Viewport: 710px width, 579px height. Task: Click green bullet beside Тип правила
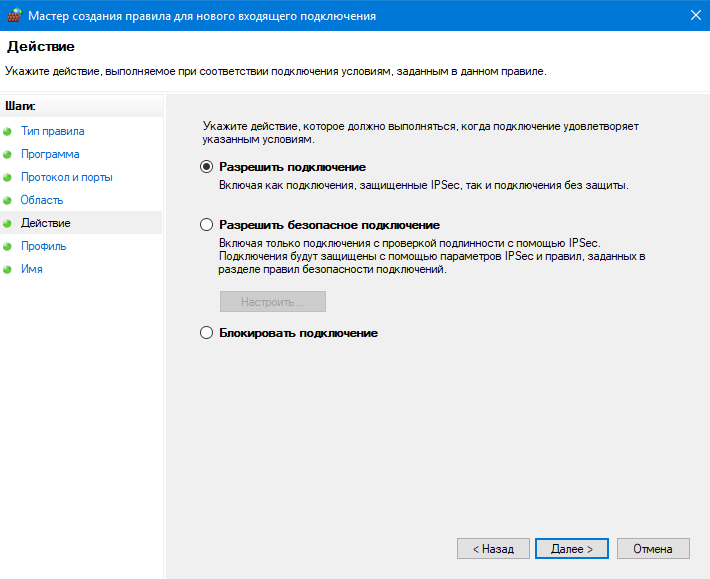tap(8, 131)
